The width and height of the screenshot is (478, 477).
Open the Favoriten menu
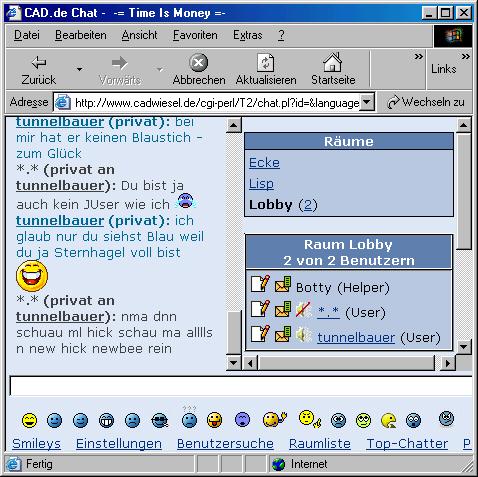click(195, 35)
